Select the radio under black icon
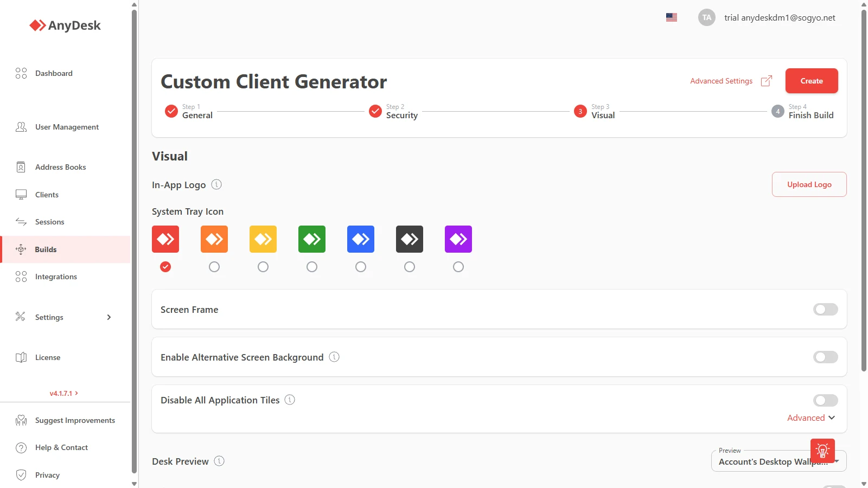 point(410,267)
